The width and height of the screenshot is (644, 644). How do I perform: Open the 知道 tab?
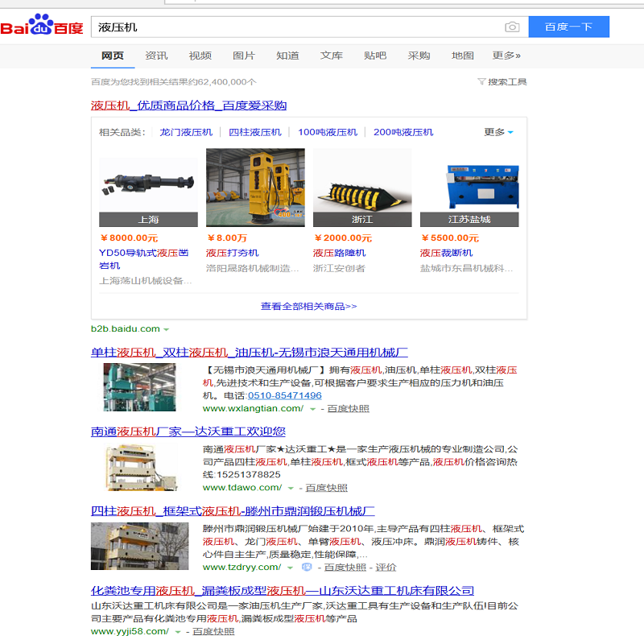287,56
